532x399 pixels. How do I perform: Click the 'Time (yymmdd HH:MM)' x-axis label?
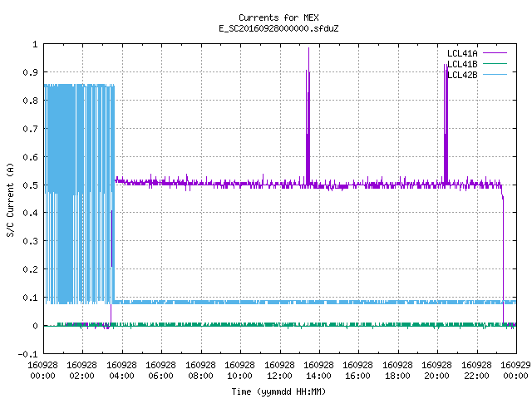pyautogui.click(x=278, y=392)
